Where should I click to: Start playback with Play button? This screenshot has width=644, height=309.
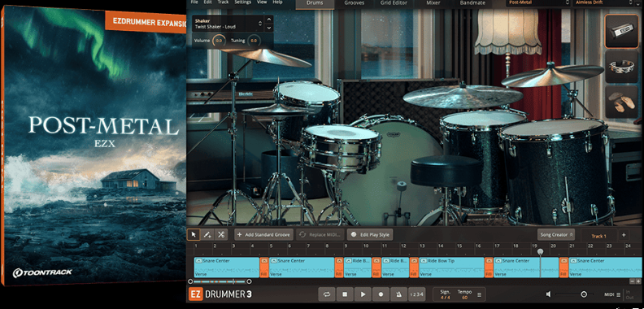pyautogui.click(x=363, y=294)
